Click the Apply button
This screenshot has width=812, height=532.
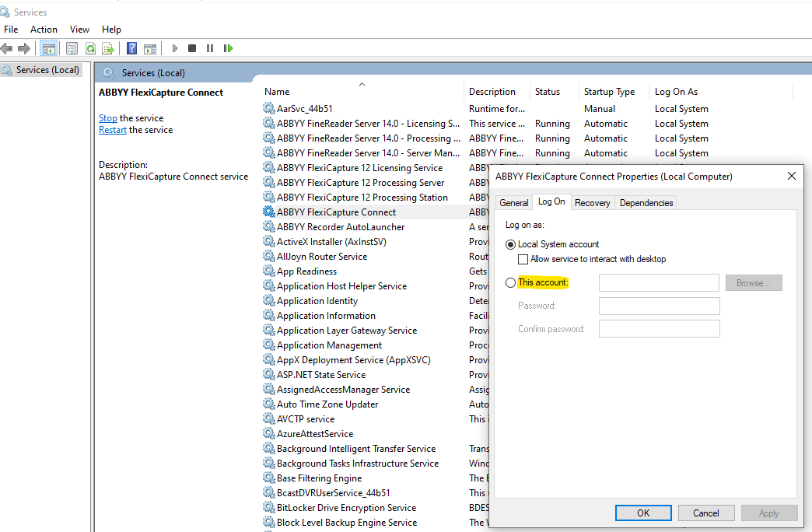769,513
